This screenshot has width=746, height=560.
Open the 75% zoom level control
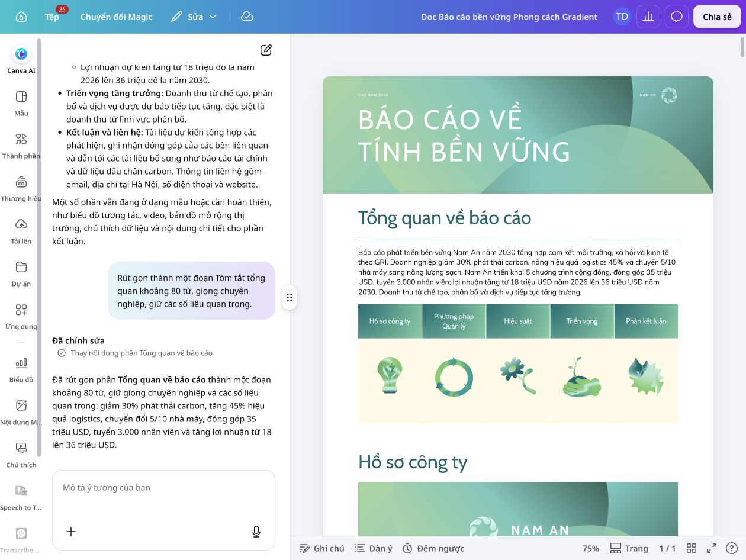(590, 548)
